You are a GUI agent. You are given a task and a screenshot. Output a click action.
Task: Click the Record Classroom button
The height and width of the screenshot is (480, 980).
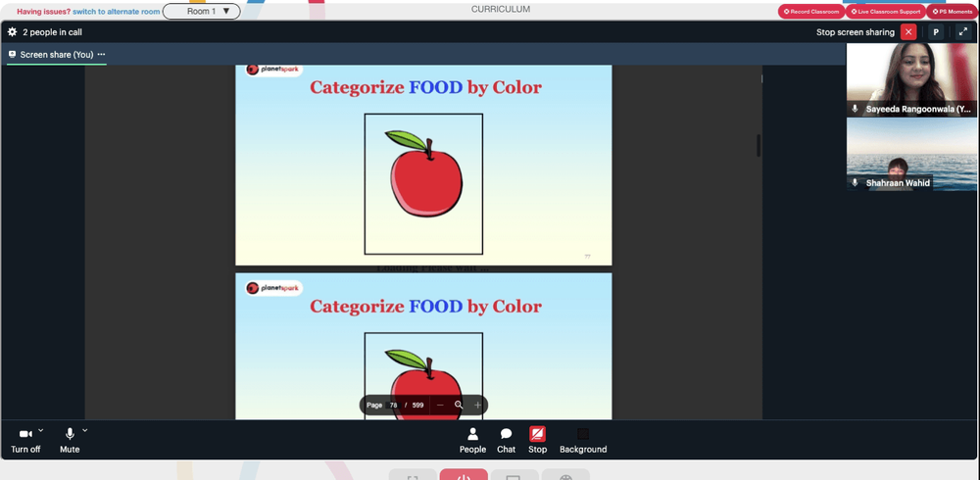(811, 11)
